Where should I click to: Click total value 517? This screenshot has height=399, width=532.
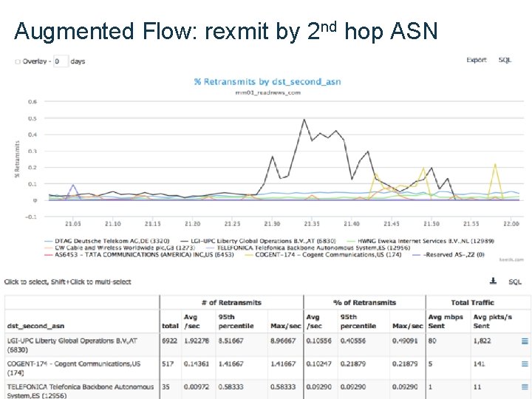[x=168, y=364]
